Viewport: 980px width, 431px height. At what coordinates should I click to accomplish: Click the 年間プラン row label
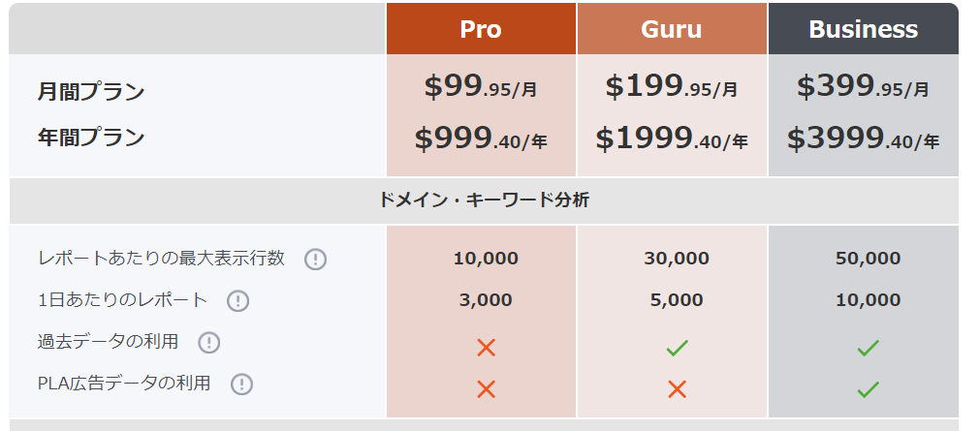coord(91,137)
